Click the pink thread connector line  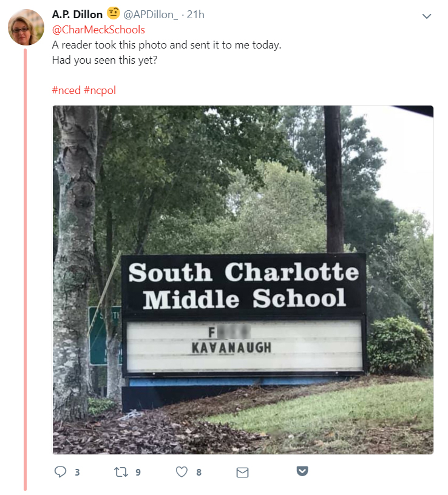click(25, 270)
